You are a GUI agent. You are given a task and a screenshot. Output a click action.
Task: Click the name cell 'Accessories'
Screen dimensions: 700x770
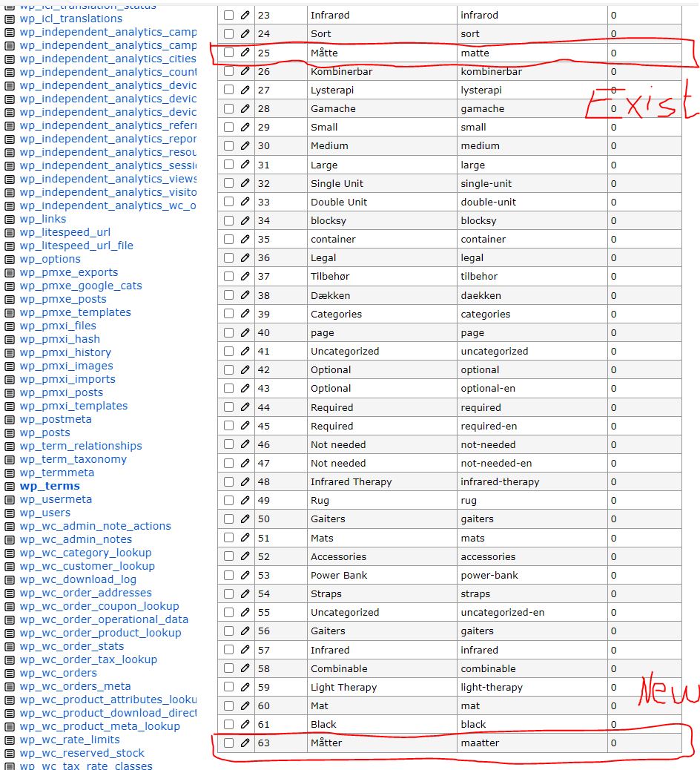(383, 556)
